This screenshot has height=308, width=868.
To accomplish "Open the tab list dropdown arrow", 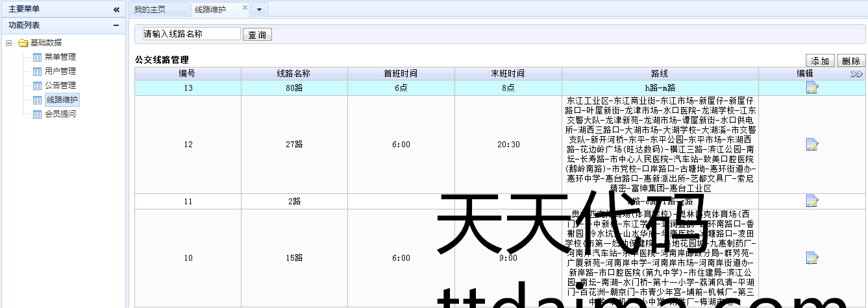I will 259,10.
